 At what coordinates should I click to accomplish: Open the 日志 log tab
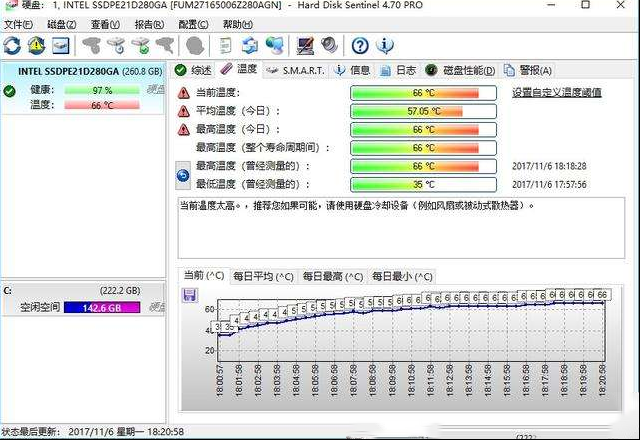[x=398, y=71]
